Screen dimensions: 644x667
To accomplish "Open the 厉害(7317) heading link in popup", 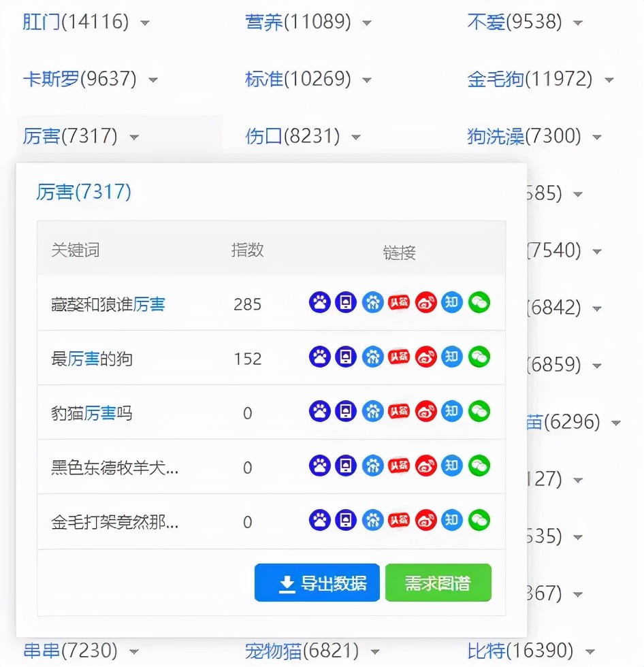I will 84,192.
